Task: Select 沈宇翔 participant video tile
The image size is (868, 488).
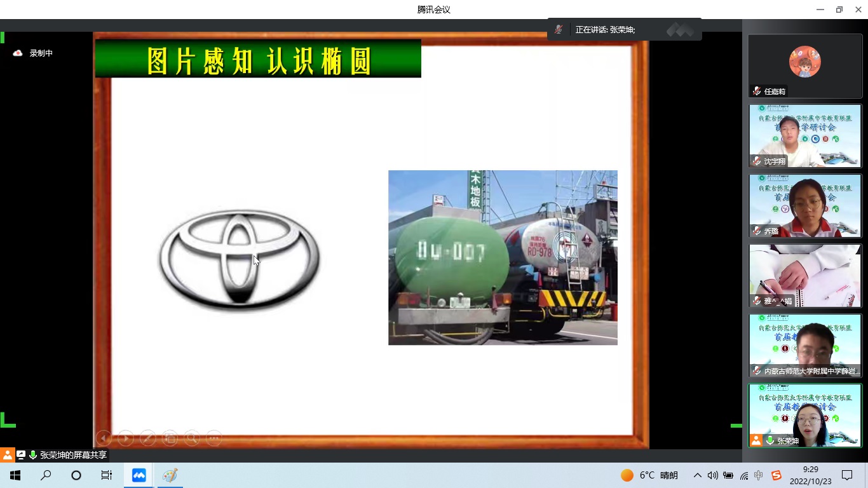Action: coord(805,136)
